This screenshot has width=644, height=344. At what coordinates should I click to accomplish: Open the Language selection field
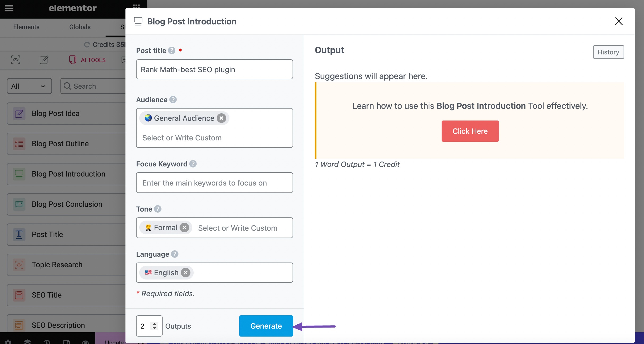coord(215,273)
